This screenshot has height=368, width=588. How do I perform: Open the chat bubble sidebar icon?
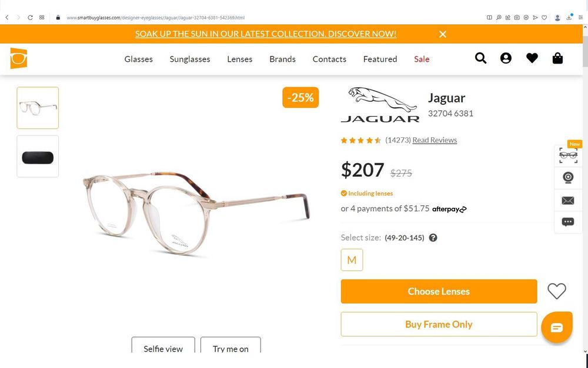568,222
